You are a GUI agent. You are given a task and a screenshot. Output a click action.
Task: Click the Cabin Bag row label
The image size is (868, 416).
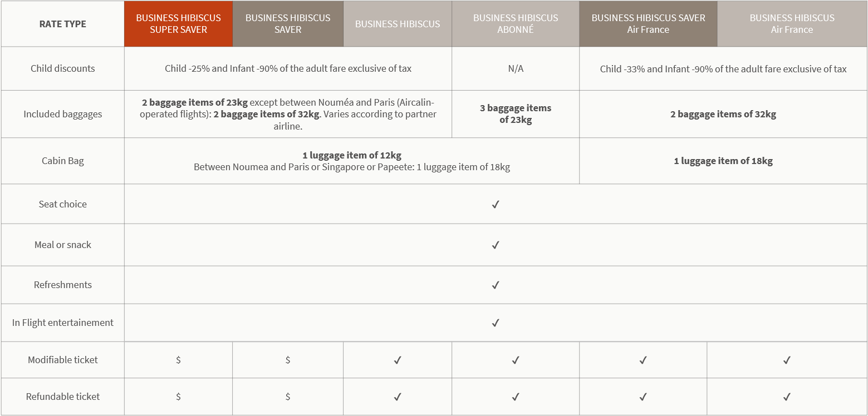click(x=62, y=161)
